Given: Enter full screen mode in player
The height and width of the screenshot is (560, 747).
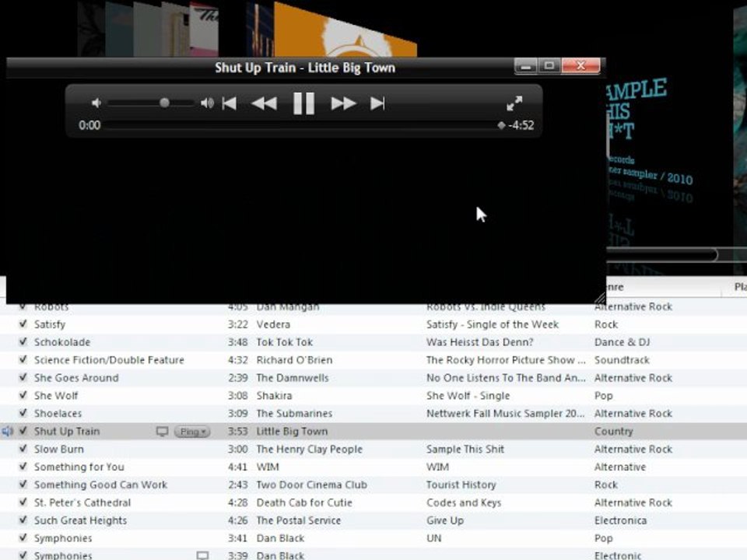Looking at the screenshot, I should [x=514, y=103].
